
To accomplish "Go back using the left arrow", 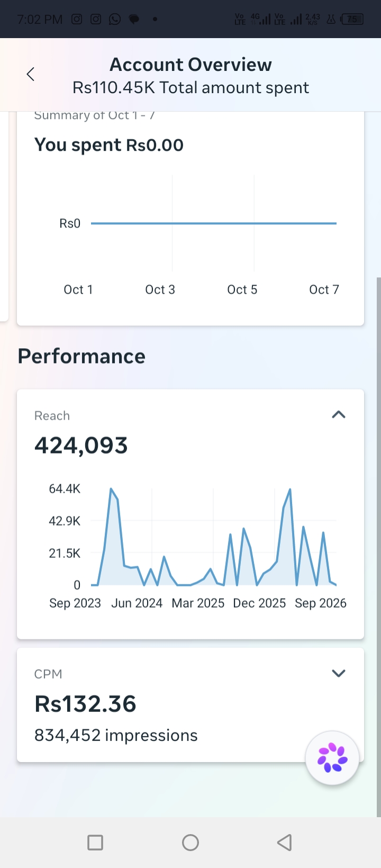I will coord(31,74).
